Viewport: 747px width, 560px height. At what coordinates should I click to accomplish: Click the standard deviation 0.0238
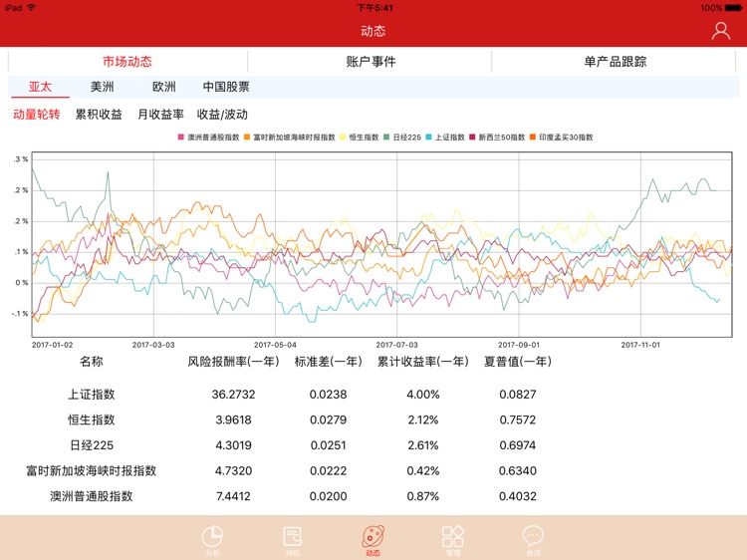coord(329,395)
